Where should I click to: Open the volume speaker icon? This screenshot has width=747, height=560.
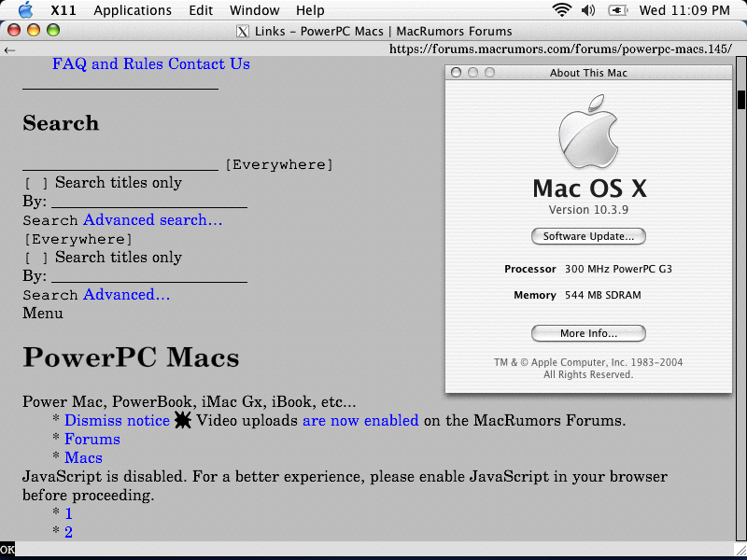(588, 10)
